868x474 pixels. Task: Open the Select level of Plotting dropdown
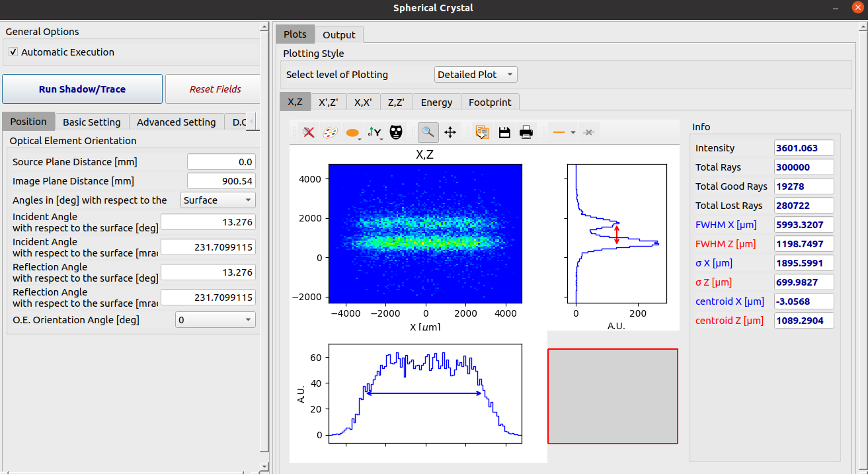(475, 75)
